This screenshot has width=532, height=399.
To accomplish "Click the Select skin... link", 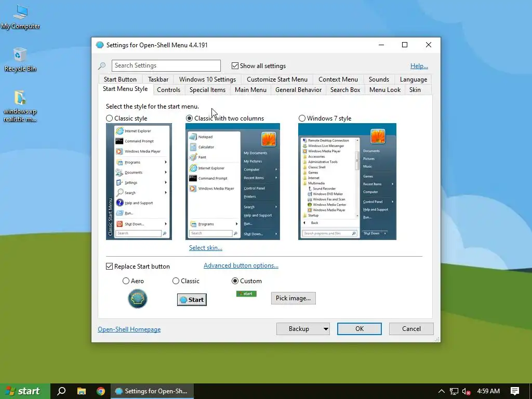I will (x=206, y=248).
